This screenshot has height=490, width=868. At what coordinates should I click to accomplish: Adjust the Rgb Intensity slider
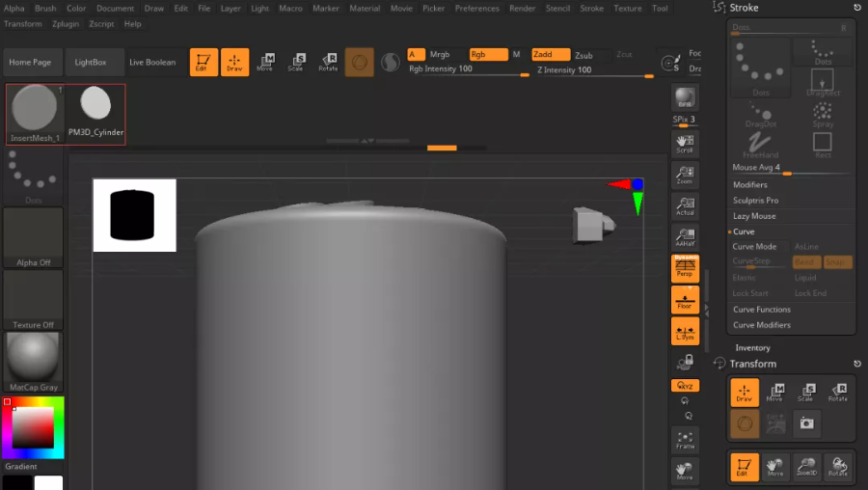tap(469, 69)
